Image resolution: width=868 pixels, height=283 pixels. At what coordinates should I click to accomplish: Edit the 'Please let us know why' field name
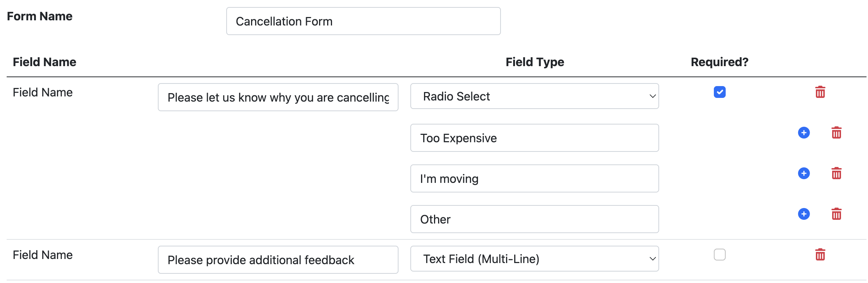click(x=278, y=98)
